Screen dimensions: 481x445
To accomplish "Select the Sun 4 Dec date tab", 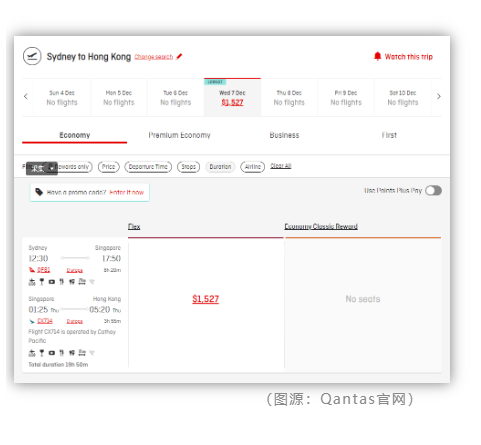I will [x=62, y=97].
